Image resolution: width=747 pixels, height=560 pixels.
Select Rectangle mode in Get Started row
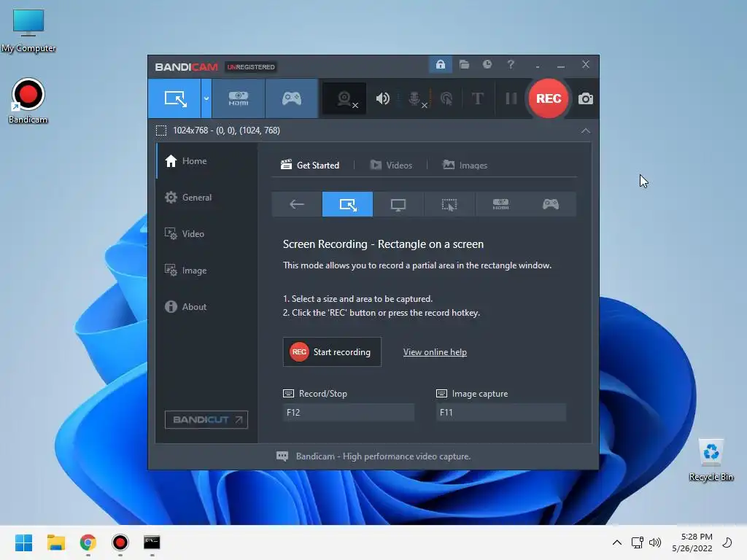tap(347, 204)
